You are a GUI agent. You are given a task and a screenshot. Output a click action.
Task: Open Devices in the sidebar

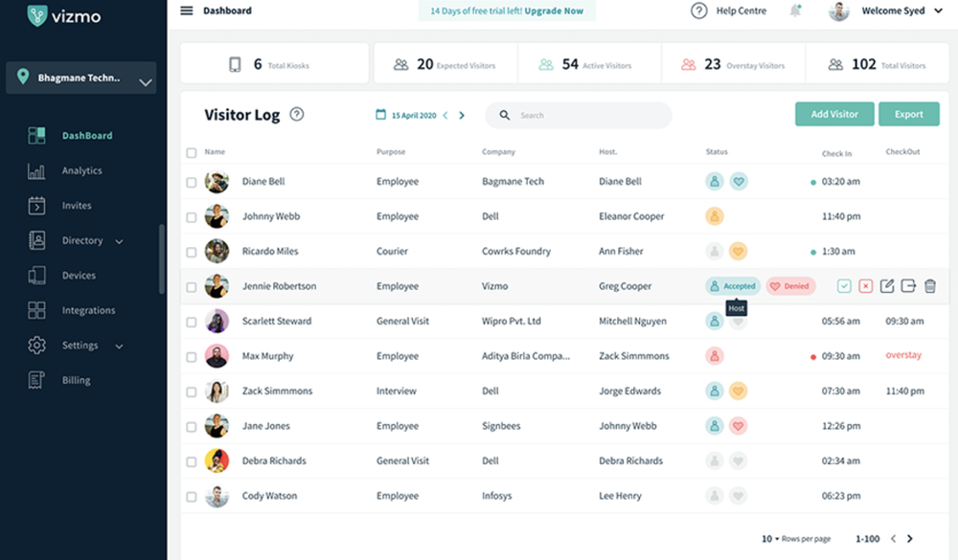coord(61,276)
